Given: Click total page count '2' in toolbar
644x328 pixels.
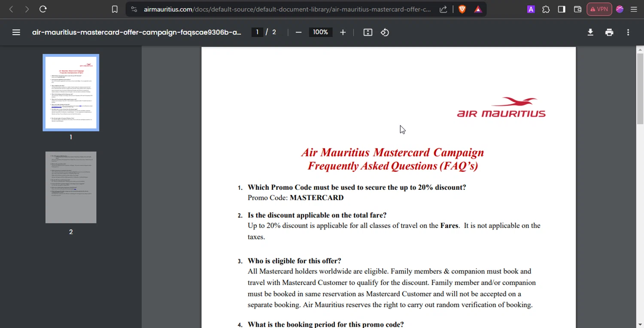Looking at the screenshot, I should click(x=274, y=32).
